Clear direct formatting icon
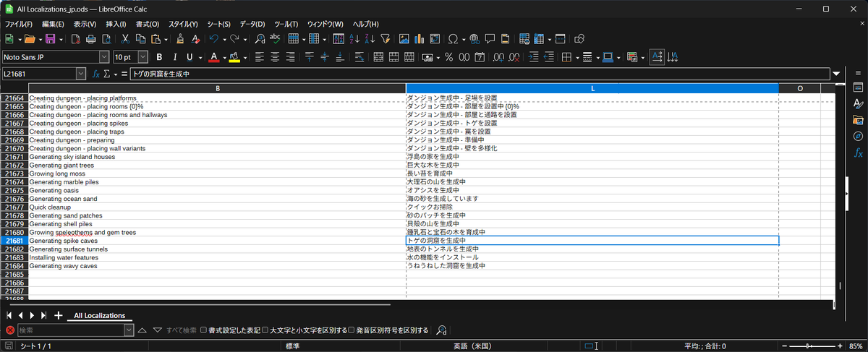 tap(196, 38)
